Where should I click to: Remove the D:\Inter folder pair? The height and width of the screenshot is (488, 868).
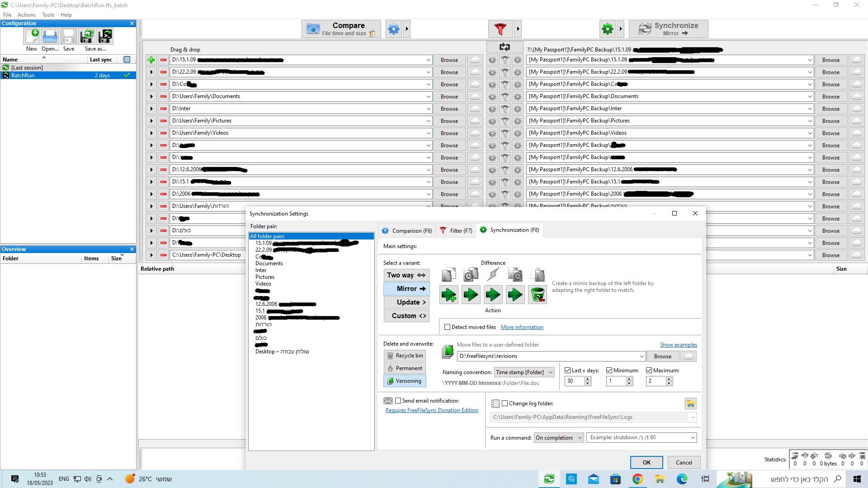click(x=163, y=108)
